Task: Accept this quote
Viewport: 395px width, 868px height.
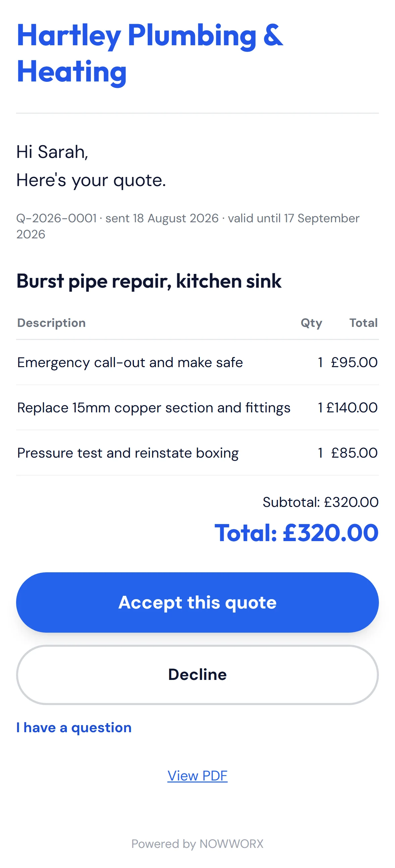Action: coord(197,602)
